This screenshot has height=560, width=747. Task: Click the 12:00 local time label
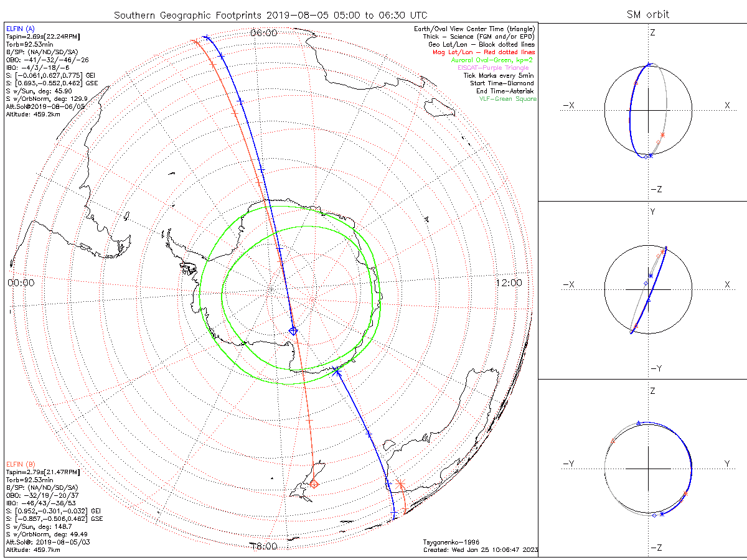[x=509, y=282]
